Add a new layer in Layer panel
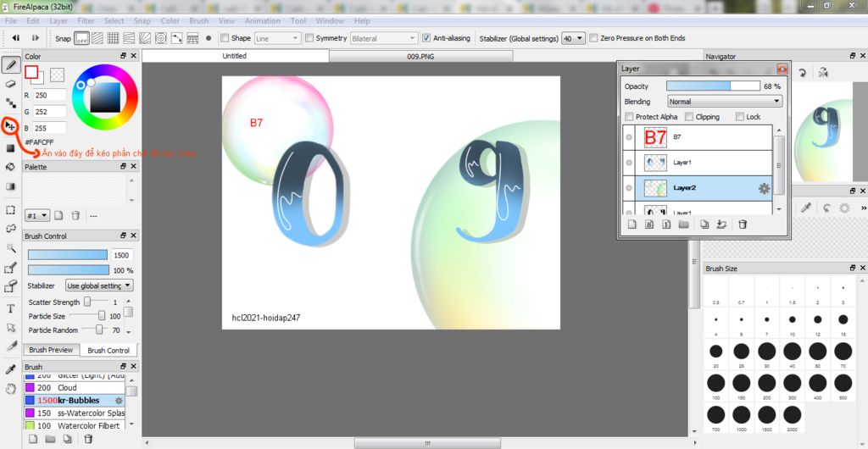 tap(632, 224)
